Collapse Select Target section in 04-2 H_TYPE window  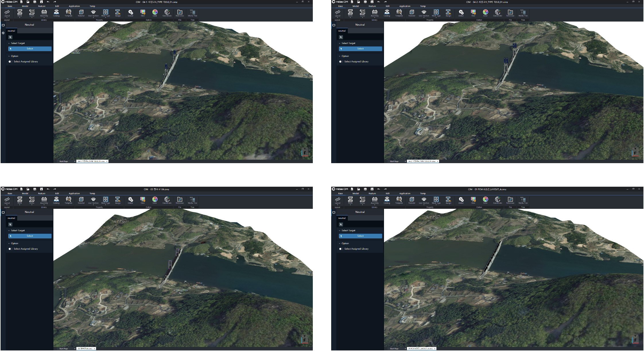[x=340, y=43]
